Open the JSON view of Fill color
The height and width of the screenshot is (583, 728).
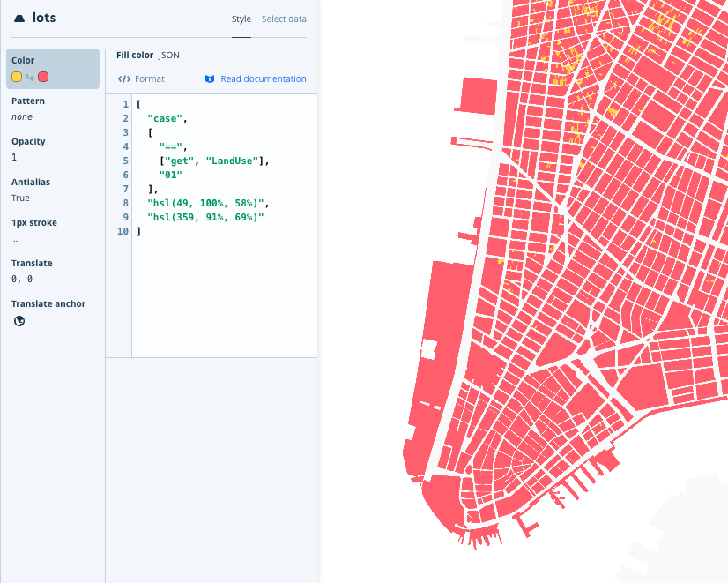pos(168,55)
